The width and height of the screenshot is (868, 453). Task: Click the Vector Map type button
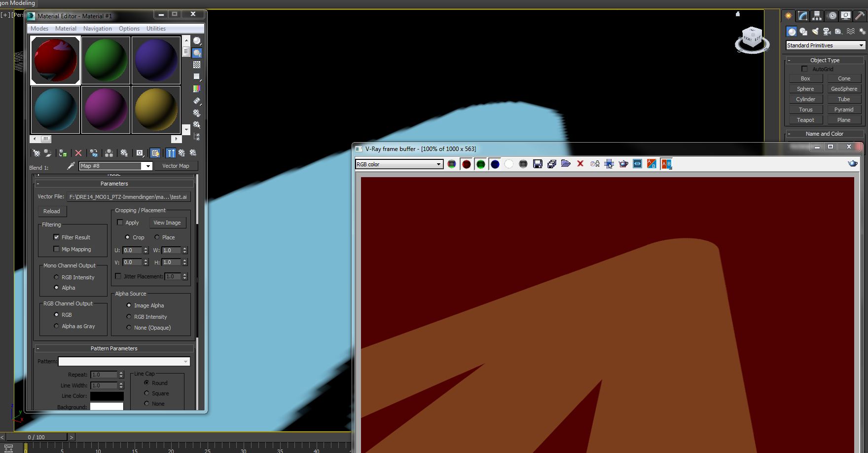point(176,166)
